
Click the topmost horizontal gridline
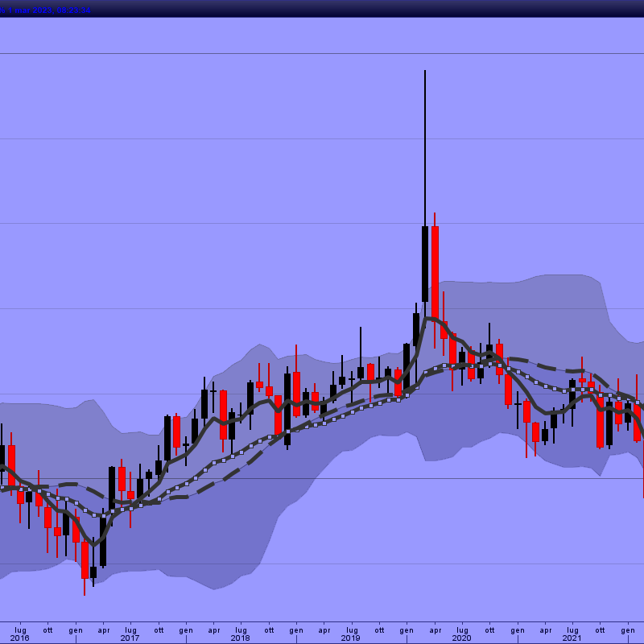coord(322,54)
